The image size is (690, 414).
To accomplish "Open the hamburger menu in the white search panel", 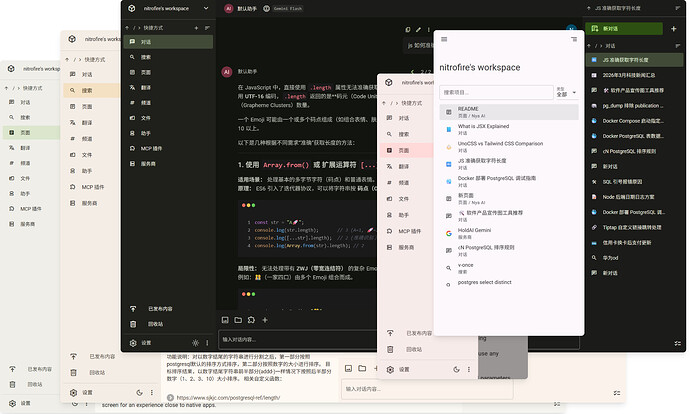I will (444, 39).
